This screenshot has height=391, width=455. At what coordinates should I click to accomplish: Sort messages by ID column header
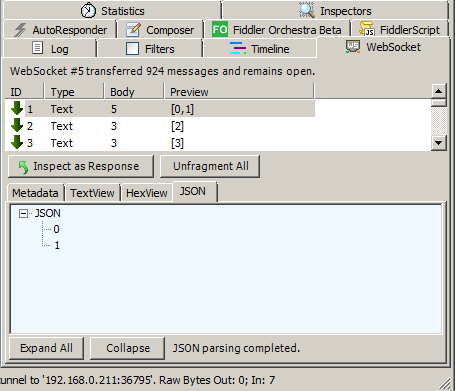pyautogui.click(x=24, y=92)
